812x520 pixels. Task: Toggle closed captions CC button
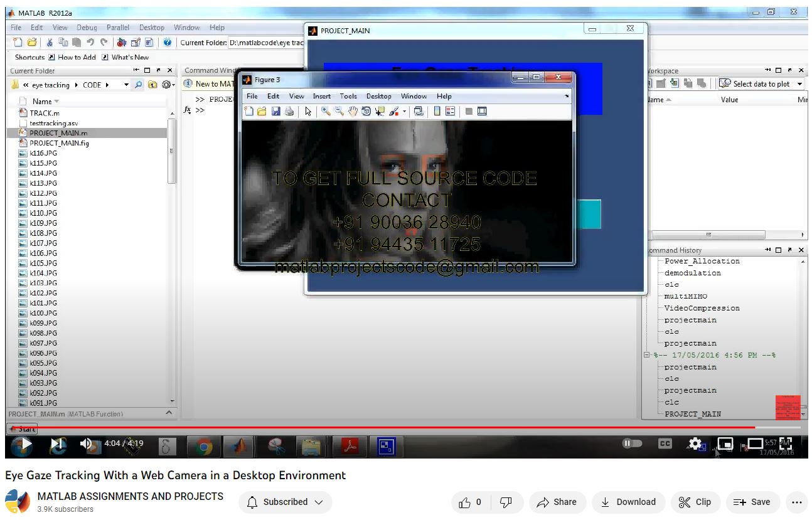pos(665,443)
